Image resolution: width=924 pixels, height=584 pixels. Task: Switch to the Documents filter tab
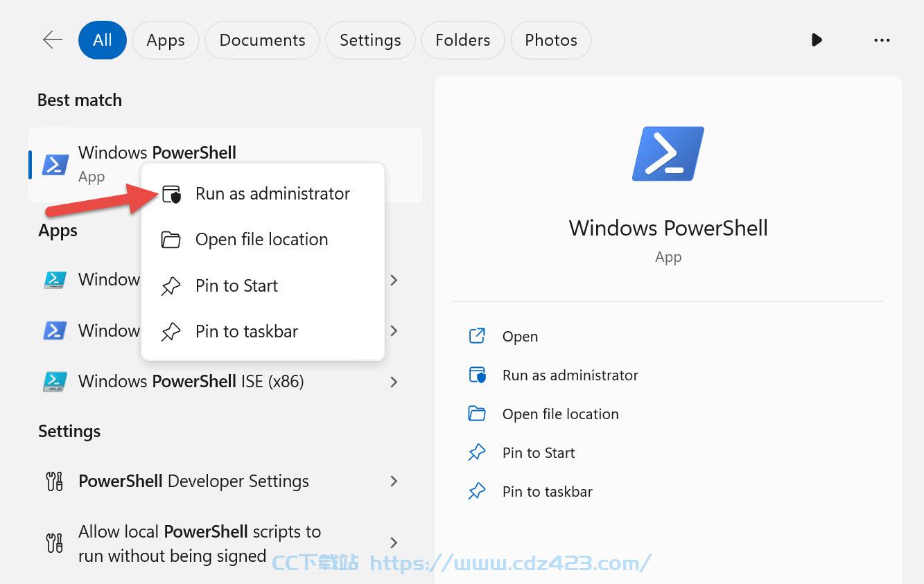tap(262, 40)
